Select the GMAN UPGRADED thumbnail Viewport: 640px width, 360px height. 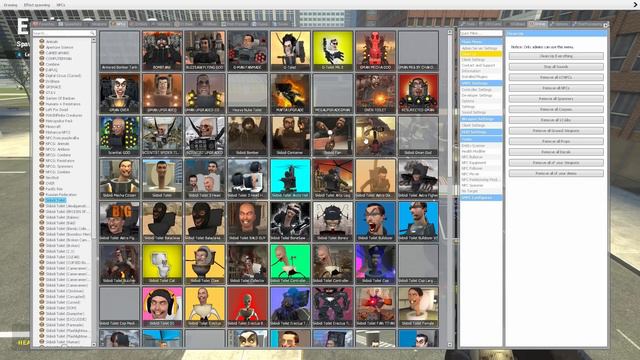click(162, 93)
